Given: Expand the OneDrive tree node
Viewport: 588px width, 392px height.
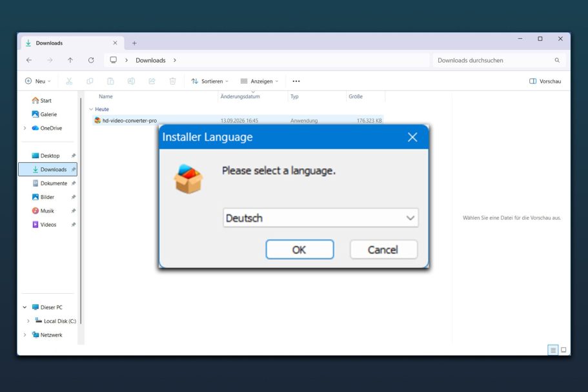Looking at the screenshot, I should click(25, 128).
